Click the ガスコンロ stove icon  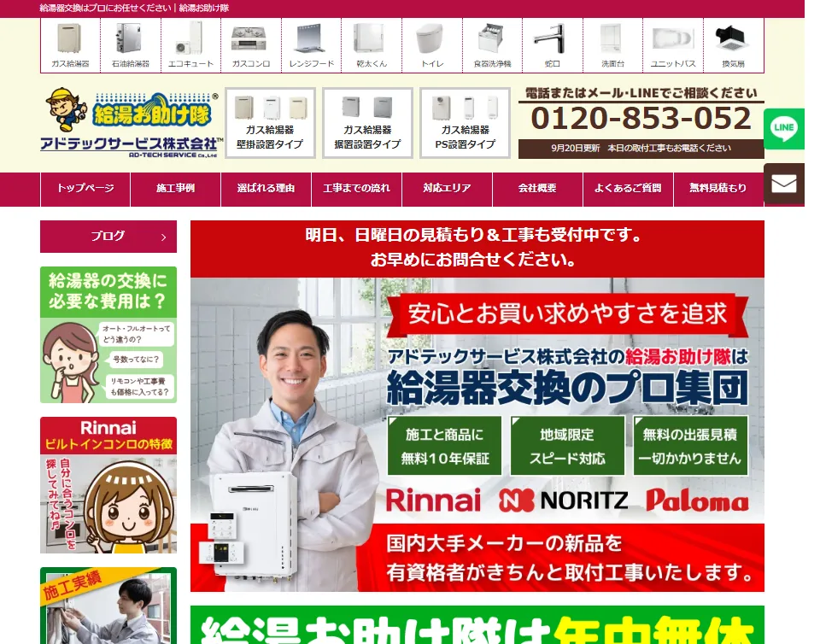(250, 46)
